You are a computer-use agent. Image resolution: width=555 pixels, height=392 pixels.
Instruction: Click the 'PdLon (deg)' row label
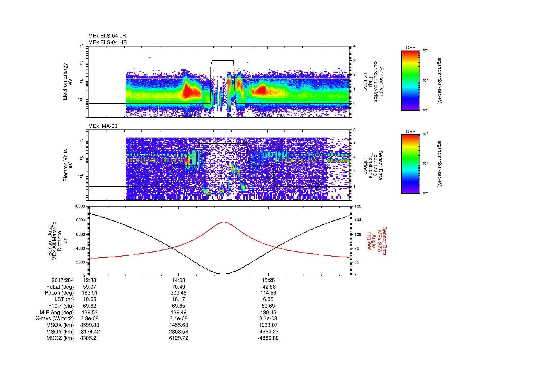point(59,293)
